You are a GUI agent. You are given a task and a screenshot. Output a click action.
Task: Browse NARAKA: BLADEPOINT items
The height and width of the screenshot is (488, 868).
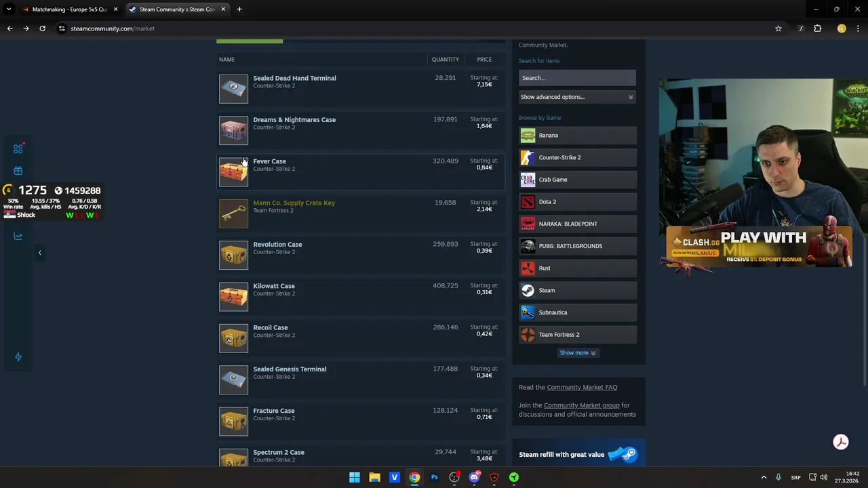tap(578, 224)
